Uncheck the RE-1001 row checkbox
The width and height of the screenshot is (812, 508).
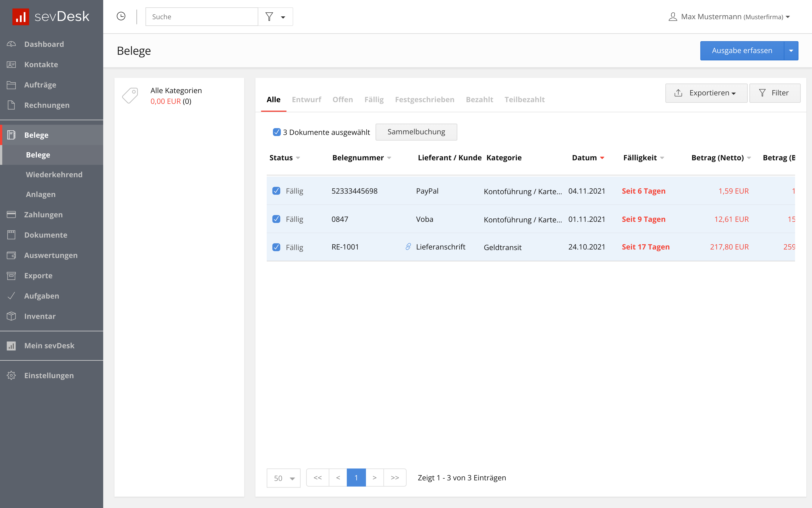point(276,247)
